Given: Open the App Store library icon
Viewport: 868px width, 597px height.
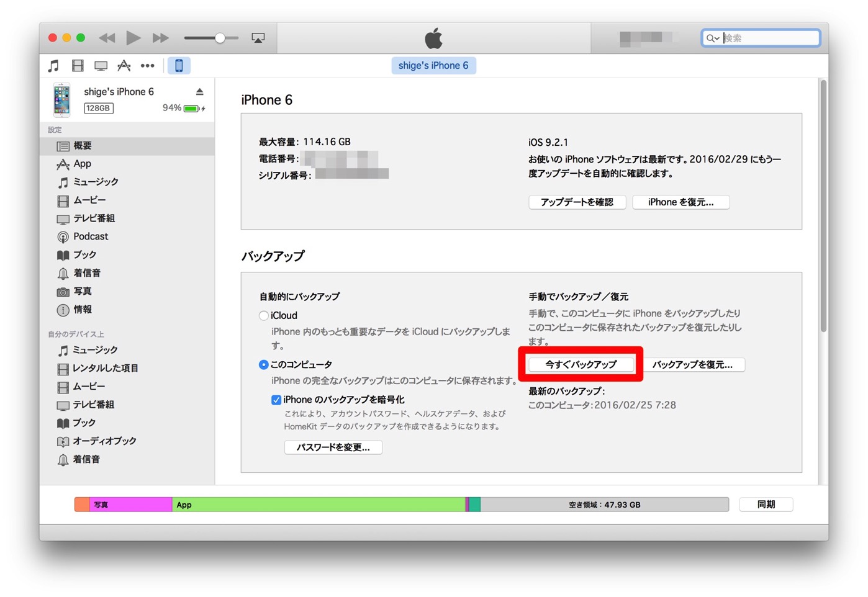Looking at the screenshot, I should point(124,66).
